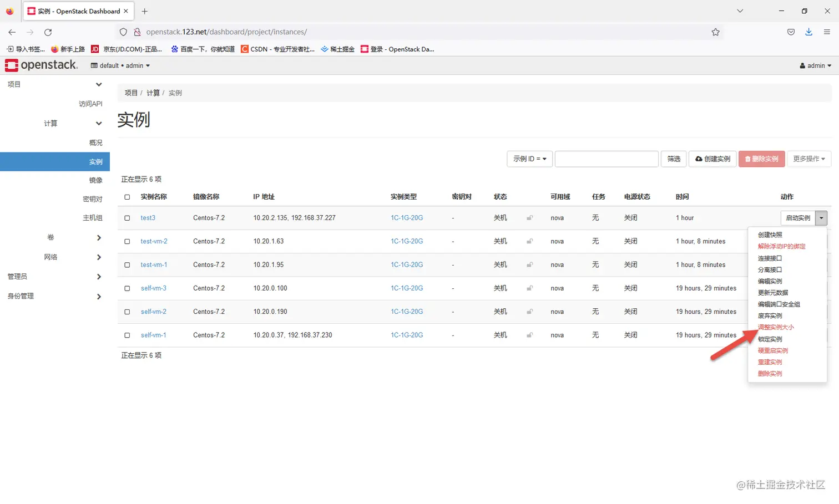Viewport: 839px width, 504px height.
Task: Tick the checkbox for self-vm-3
Action: (127, 288)
